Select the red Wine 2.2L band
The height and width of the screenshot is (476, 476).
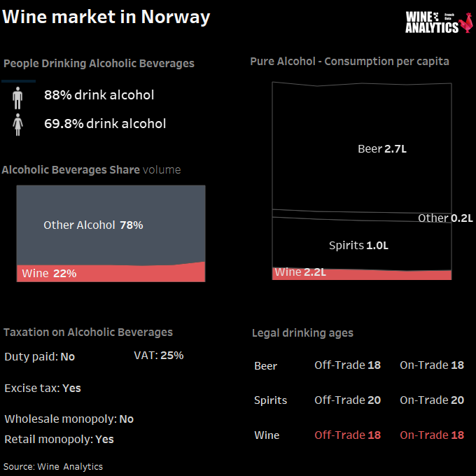tap(362, 274)
